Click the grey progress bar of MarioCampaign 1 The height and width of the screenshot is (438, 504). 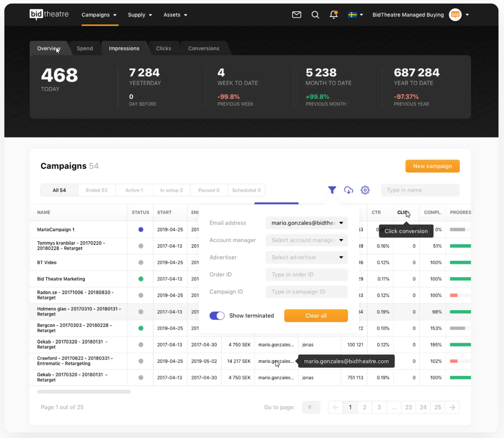coord(458,230)
